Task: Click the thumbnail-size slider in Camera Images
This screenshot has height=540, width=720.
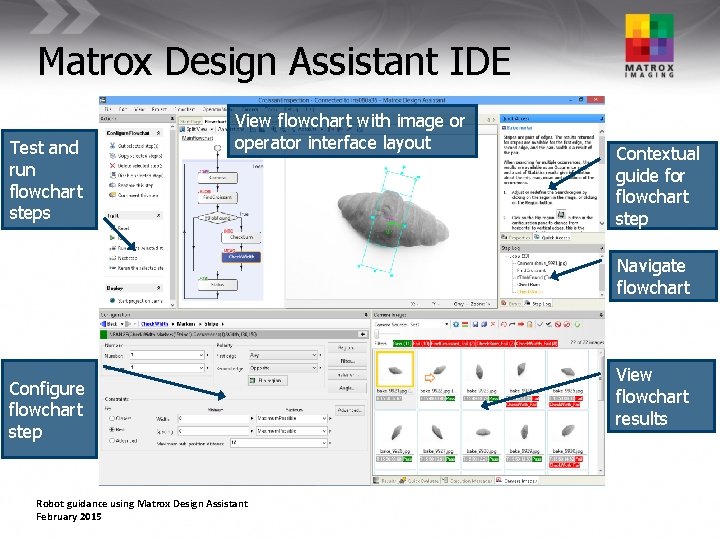Action: pos(377,334)
